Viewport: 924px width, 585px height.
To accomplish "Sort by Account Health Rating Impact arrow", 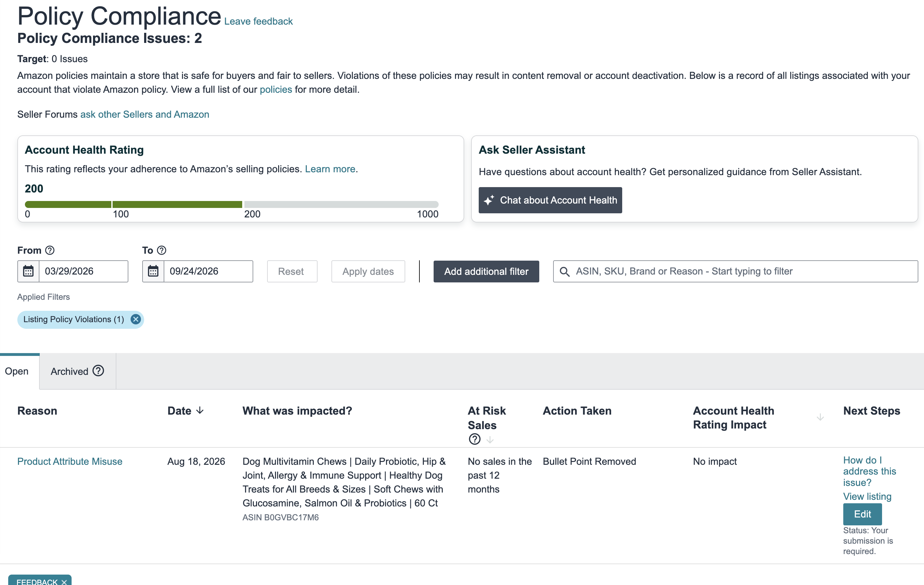I will (820, 417).
